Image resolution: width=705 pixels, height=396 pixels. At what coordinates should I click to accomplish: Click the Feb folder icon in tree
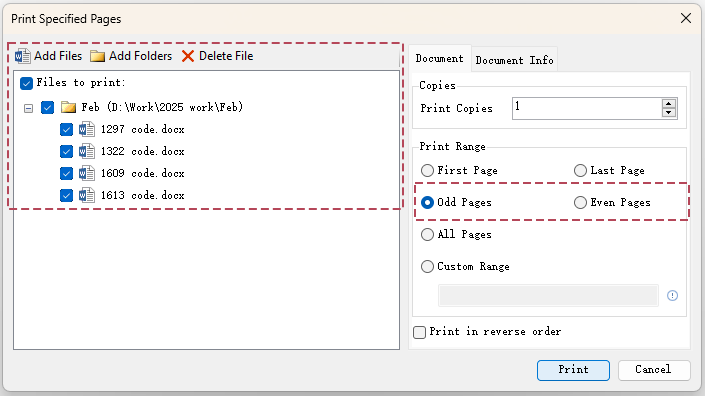click(68, 107)
